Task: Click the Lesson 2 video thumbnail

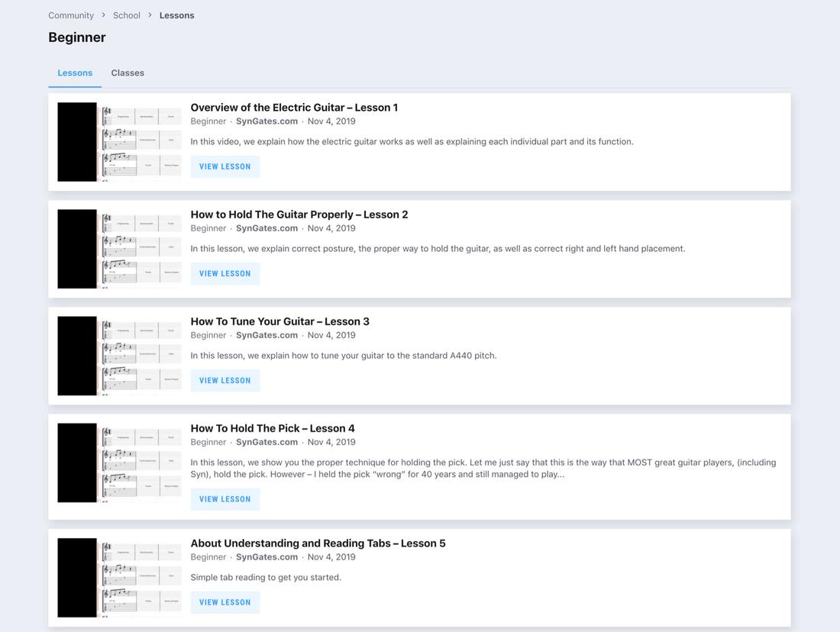Action: (119, 248)
